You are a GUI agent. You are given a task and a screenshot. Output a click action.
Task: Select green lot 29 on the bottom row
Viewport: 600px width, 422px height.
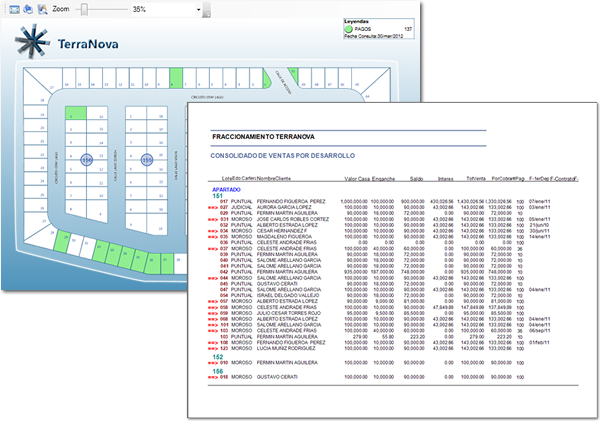click(x=62, y=241)
